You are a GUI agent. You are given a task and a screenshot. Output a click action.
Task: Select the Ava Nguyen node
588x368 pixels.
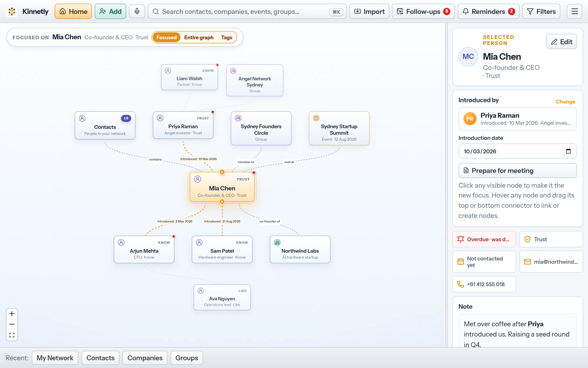click(x=222, y=297)
